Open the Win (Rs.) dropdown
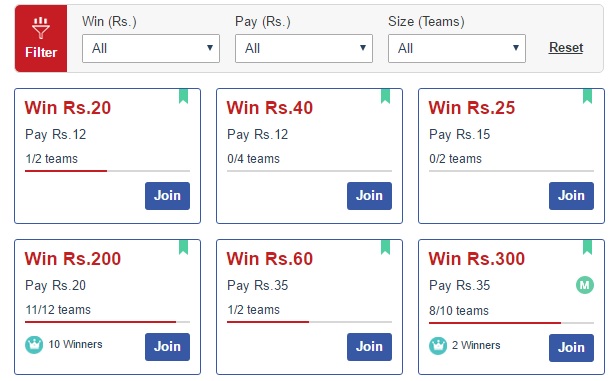Image resolution: width=610 pixels, height=381 pixels. [x=151, y=48]
